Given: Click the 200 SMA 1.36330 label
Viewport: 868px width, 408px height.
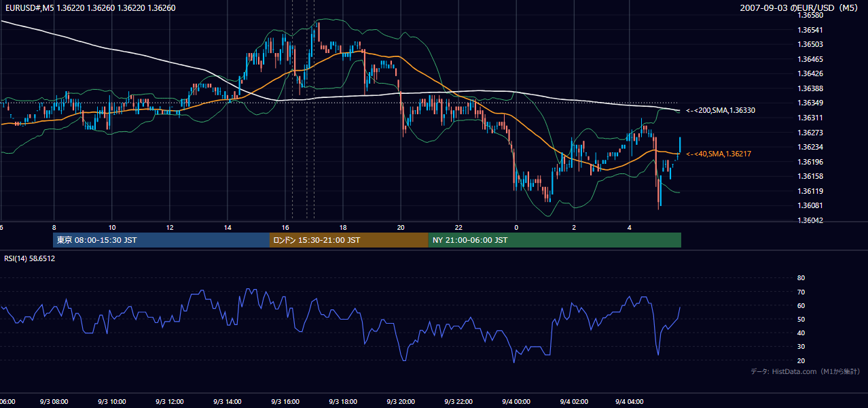Looking at the screenshot, I should (x=721, y=110).
